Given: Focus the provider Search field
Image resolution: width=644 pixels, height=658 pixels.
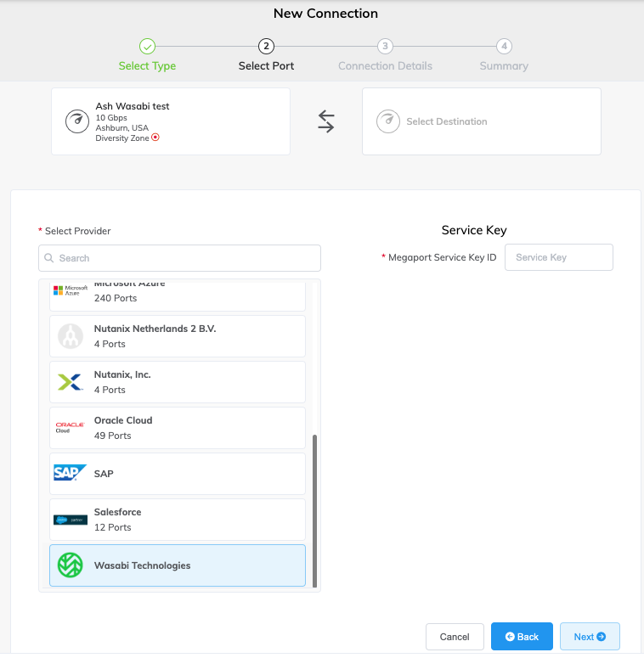Looking at the screenshot, I should click(x=179, y=258).
